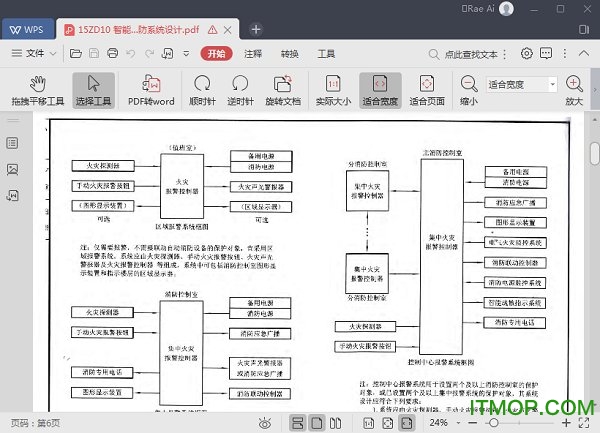Enable two-page layout
Viewport: 600px width, 433px height.
click(x=336, y=423)
